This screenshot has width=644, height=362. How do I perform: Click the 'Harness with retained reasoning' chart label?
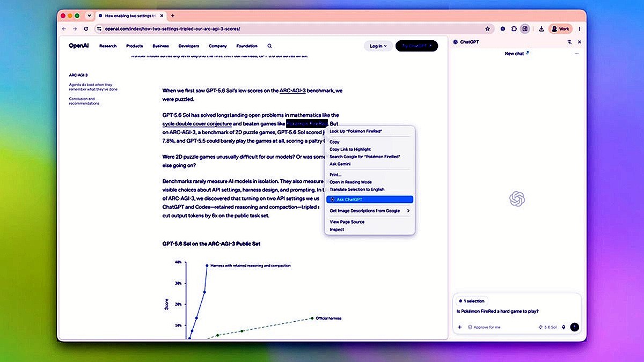[251, 265]
